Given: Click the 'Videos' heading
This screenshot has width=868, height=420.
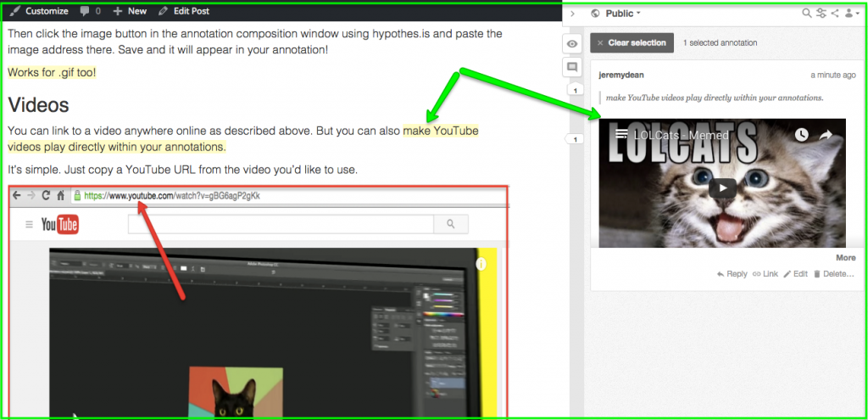Looking at the screenshot, I should pos(39,104).
